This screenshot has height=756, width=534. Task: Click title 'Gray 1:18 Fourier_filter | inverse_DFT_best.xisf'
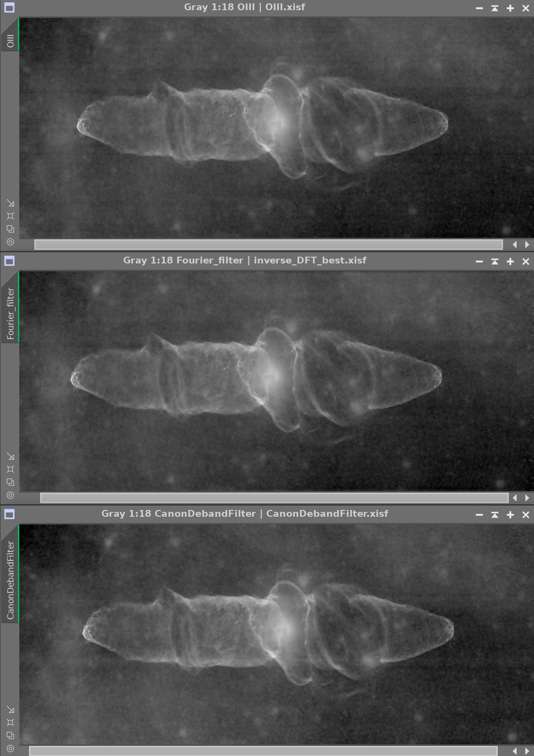point(245,261)
